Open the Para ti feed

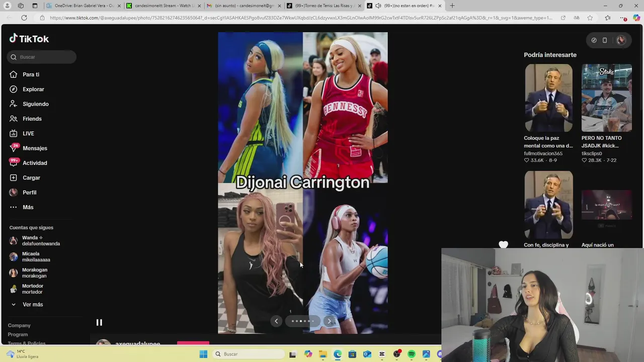(31, 74)
